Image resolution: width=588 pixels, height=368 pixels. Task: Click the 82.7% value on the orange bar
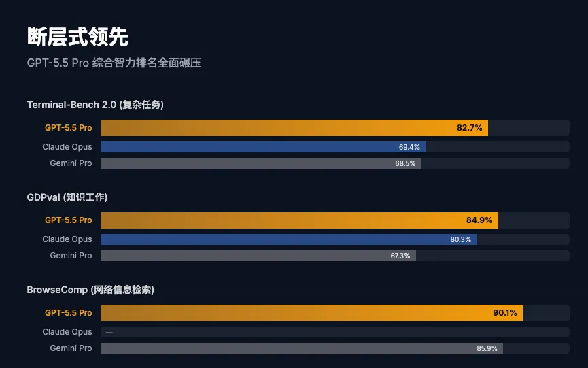click(469, 128)
